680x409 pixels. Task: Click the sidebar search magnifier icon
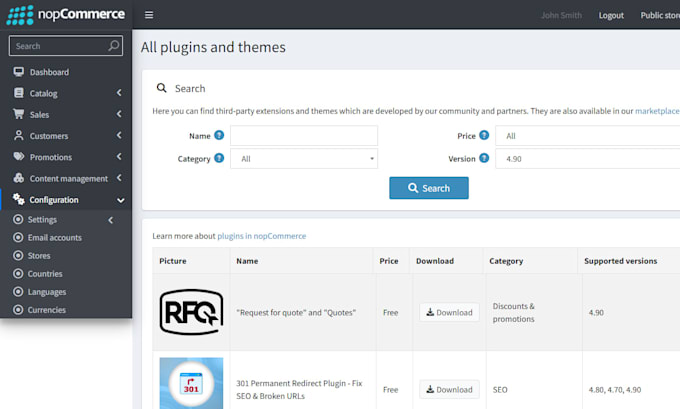pos(114,46)
